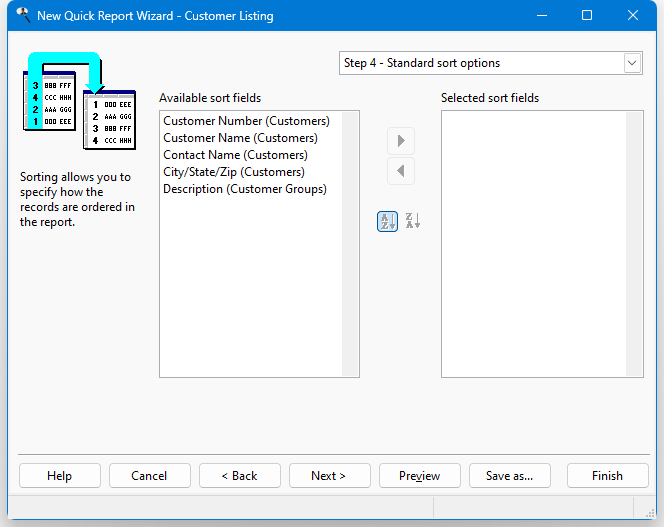Click the resize grip in status bar corner
This screenshot has height=527, width=664.
tap(650, 513)
